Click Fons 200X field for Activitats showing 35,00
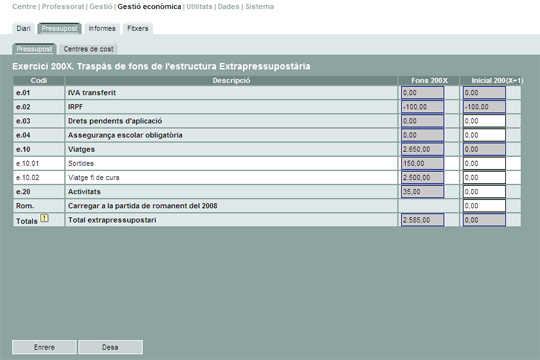The height and width of the screenshot is (360, 540). (423, 192)
